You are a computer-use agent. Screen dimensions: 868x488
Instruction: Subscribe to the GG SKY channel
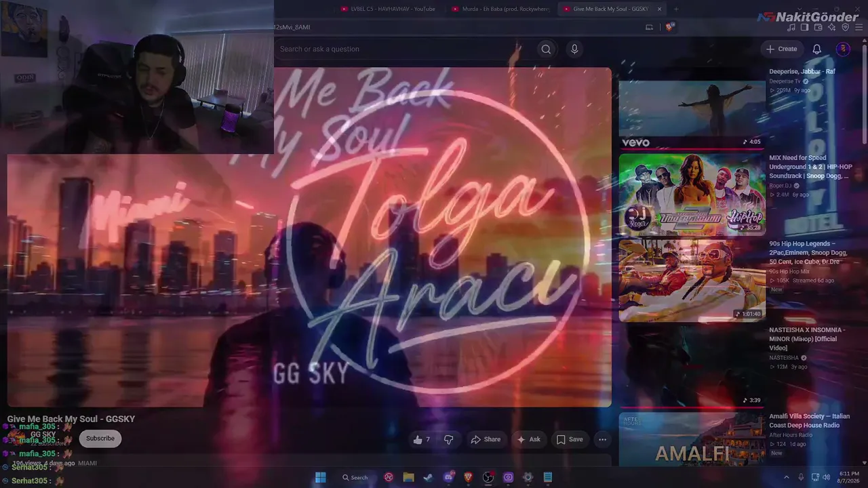pyautogui.click(x=100, y=439)
